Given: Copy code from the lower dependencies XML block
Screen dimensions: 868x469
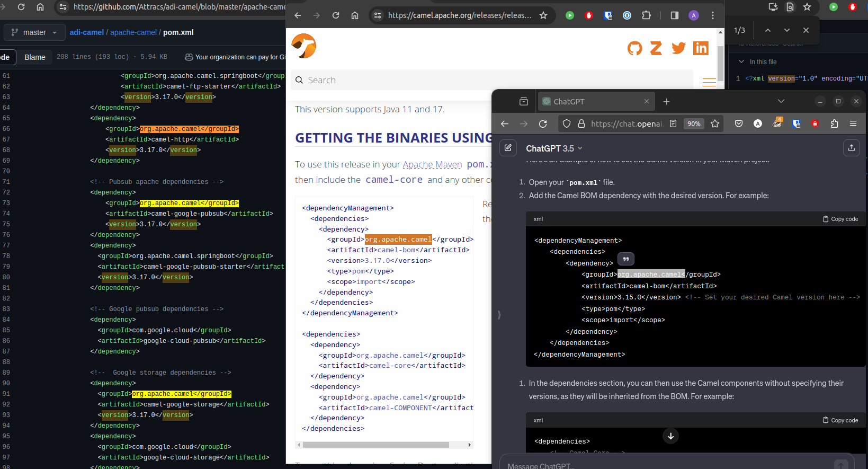Looking at the screenshot, I should [840, 420].
